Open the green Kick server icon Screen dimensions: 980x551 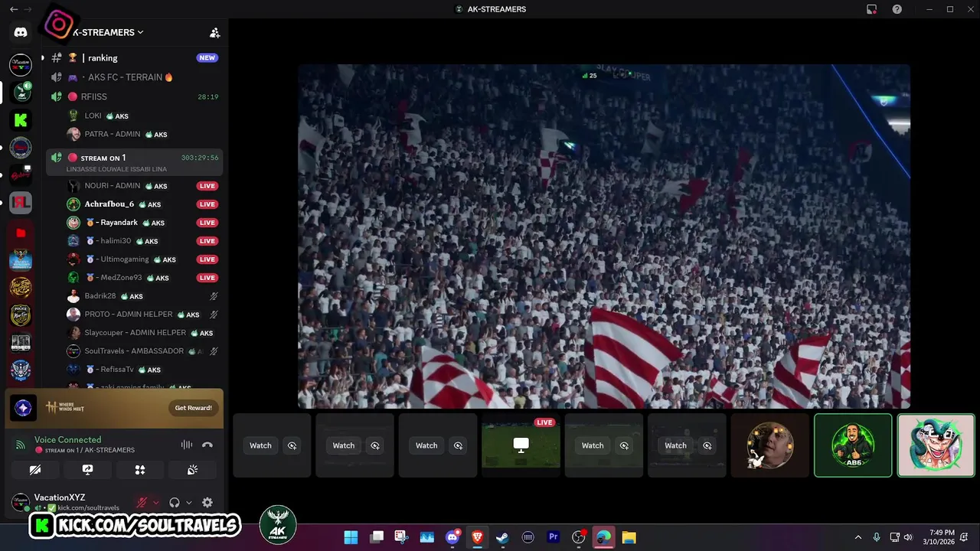21,120
